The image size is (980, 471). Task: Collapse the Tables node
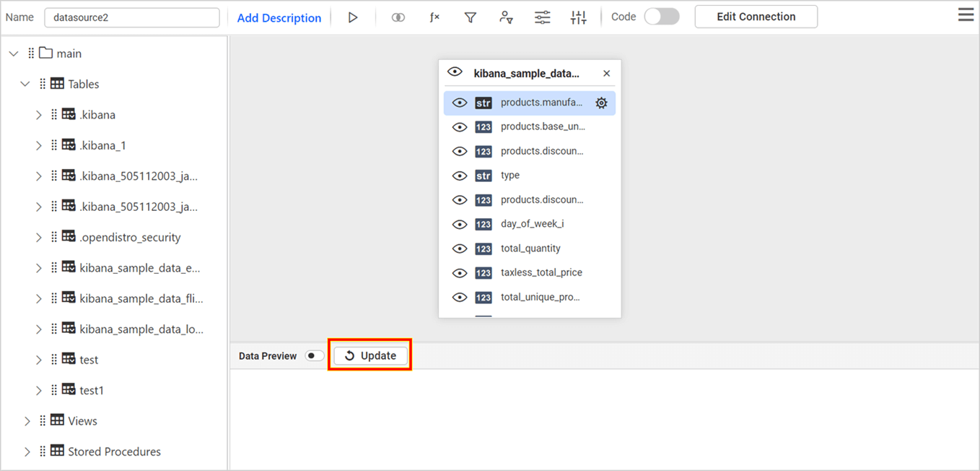point(25,84)
